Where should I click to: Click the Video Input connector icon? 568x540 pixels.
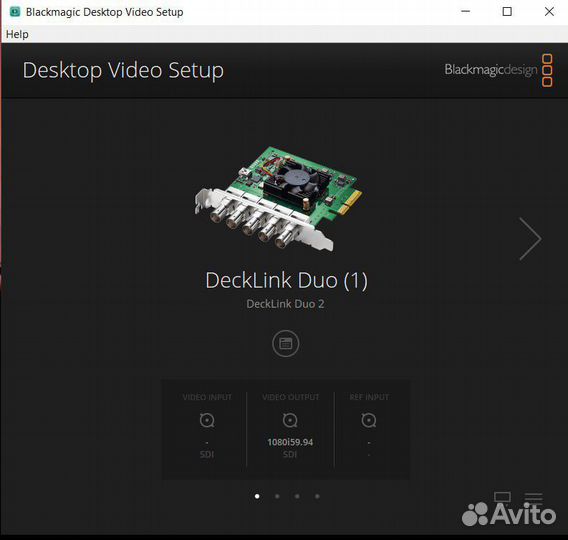click(x=207, y=420)
